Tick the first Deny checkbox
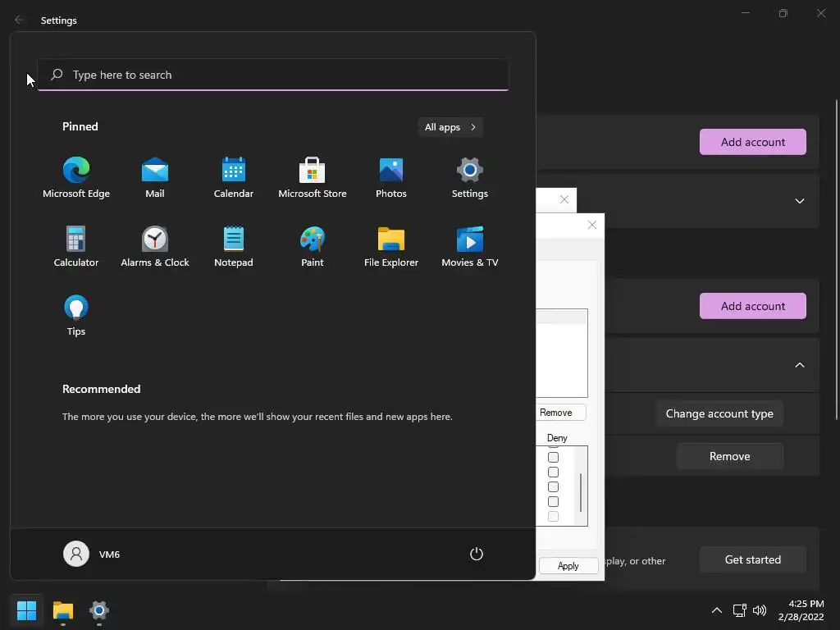840x630 pixels. [554, 458]
